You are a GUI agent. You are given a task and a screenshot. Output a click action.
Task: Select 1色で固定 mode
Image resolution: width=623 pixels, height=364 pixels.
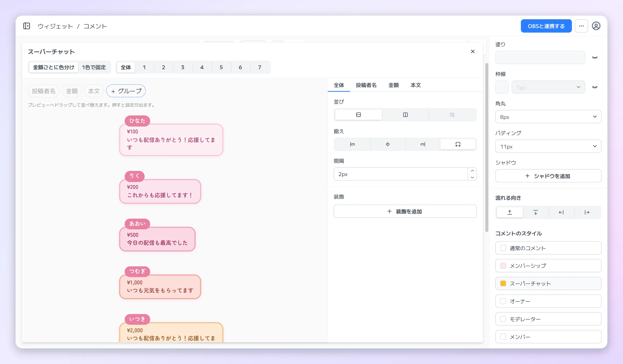pos(94,67)
